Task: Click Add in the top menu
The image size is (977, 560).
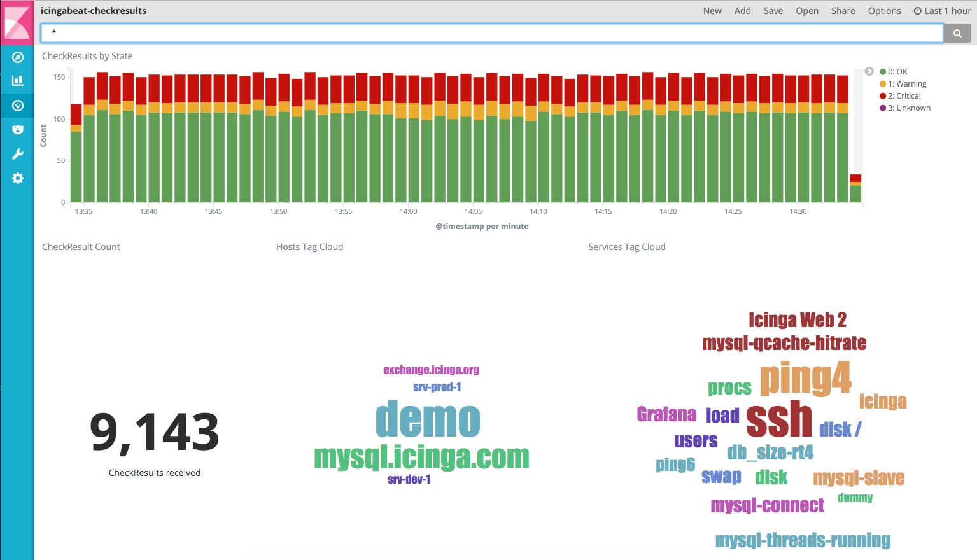Action: 742,11
